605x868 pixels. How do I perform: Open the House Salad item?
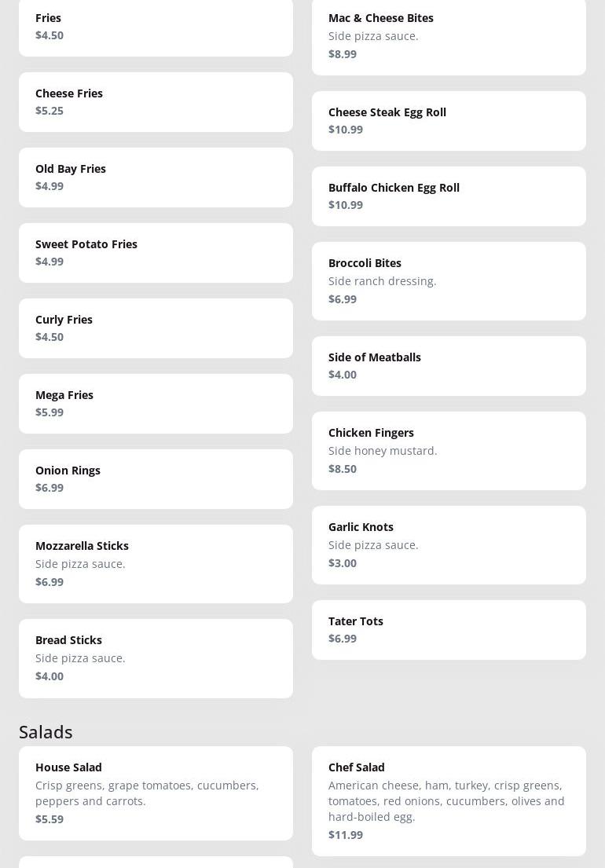(156, 793)
